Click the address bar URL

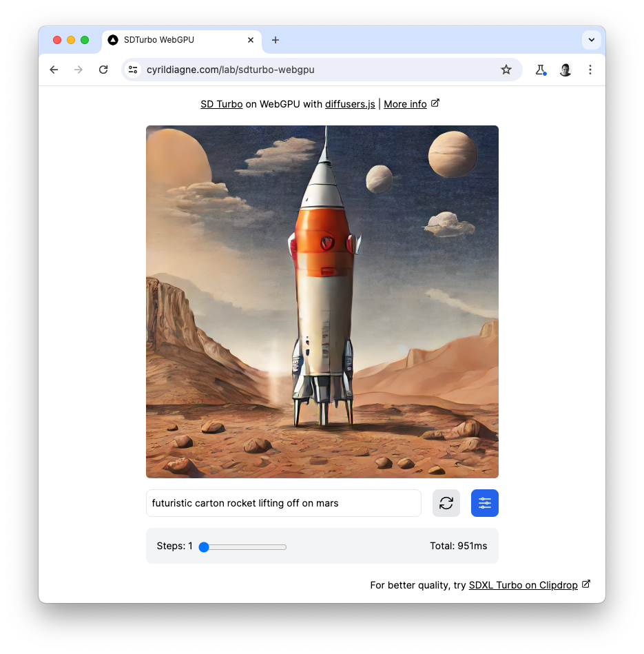[x=230, y=70]
